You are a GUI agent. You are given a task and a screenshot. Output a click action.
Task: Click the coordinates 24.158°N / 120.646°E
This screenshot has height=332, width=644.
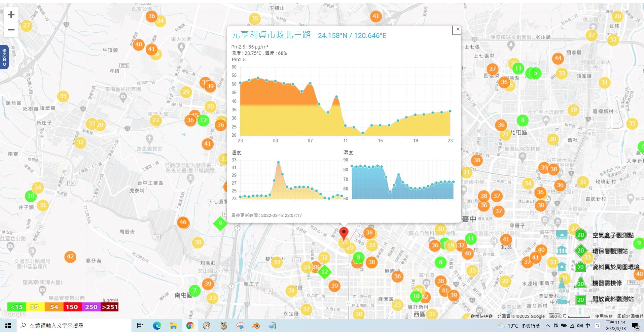coord(352,36)
